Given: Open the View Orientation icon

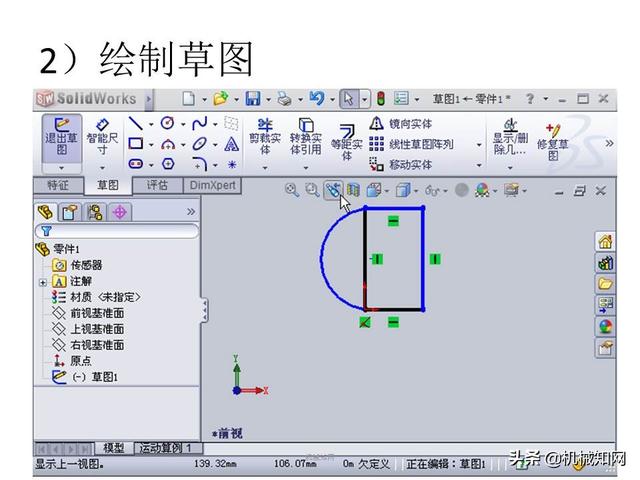Looking at the screenshot, I should 374,190.
